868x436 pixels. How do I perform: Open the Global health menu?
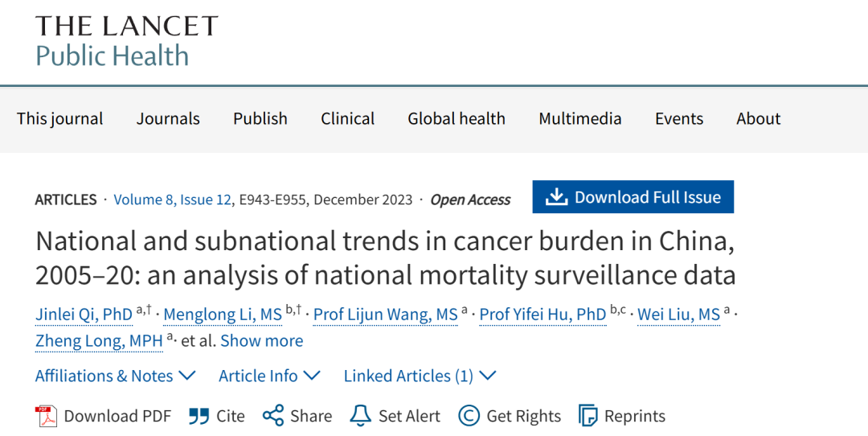[x=457, y=118]
